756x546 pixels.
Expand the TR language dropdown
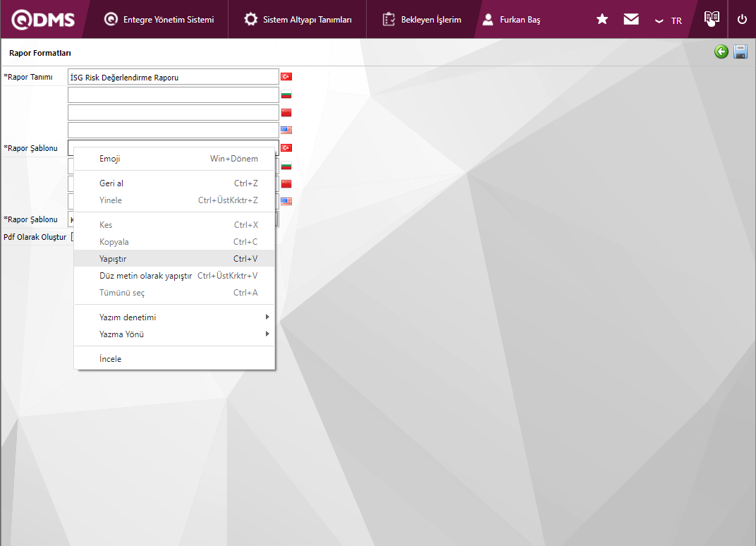(669, 20)
